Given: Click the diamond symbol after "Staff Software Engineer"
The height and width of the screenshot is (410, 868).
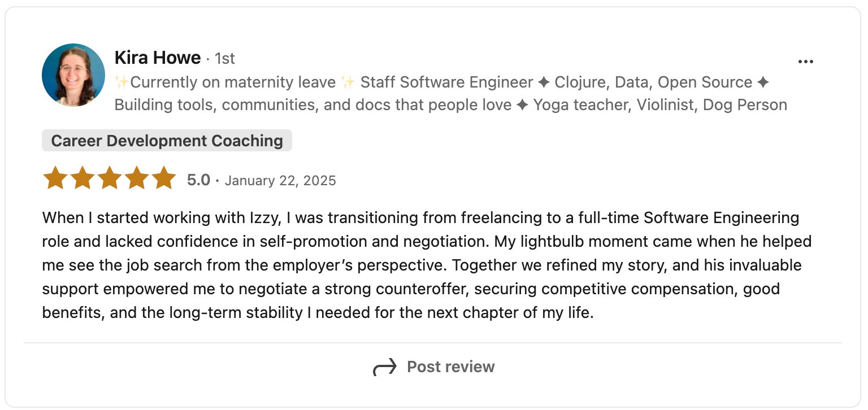Looking at the screenshot, I should coord(544,83).
